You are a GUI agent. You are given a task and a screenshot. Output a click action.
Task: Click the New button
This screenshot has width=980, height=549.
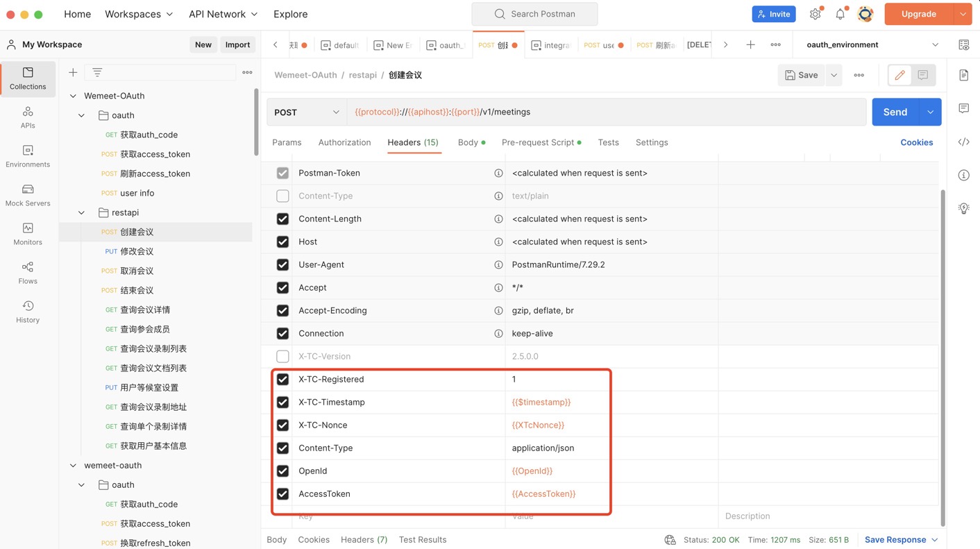coord(203,44)
